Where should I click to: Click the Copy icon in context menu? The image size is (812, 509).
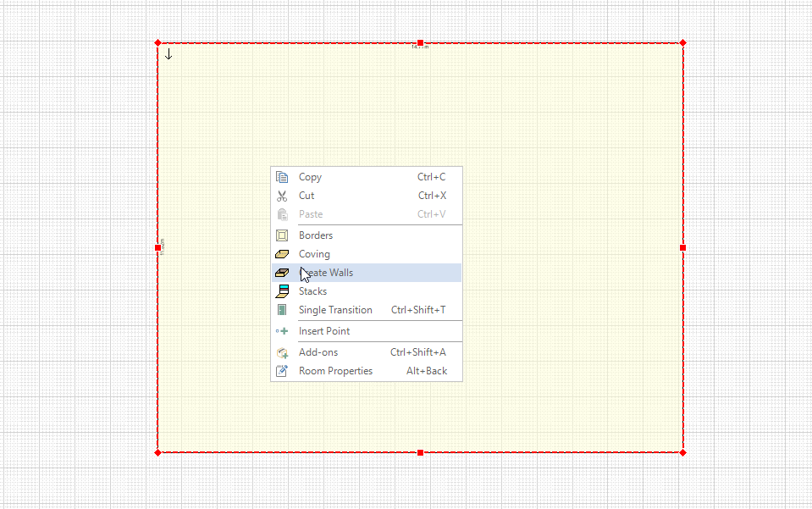click(x=282, y=177)
